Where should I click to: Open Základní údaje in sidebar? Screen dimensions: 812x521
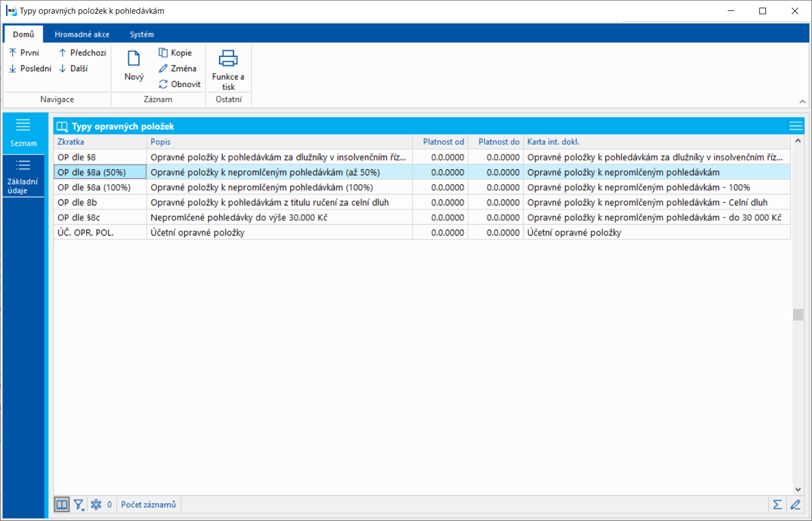[23, 176]
